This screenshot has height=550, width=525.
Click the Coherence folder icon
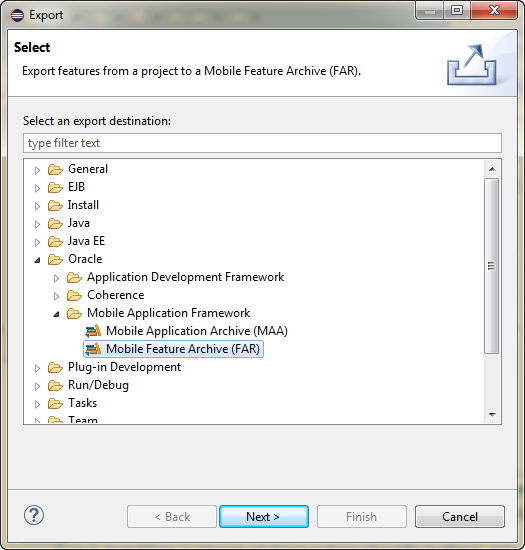point(74,295)
